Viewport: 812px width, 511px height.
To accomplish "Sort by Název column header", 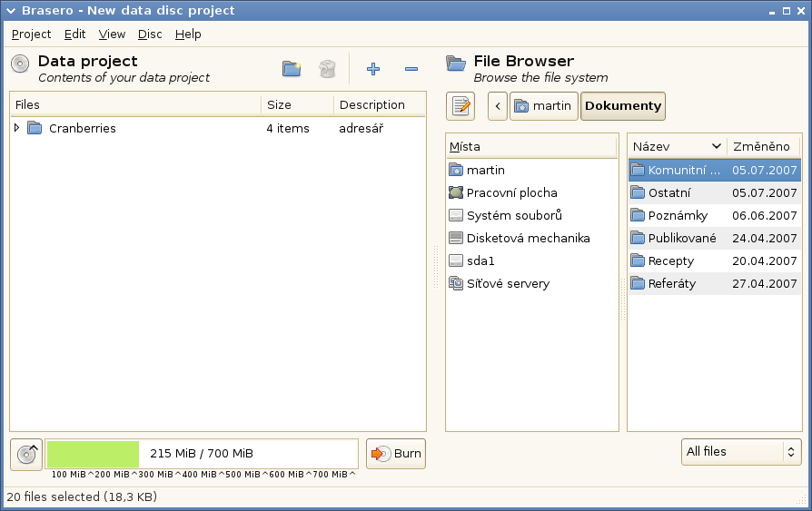I will [677, 146].
